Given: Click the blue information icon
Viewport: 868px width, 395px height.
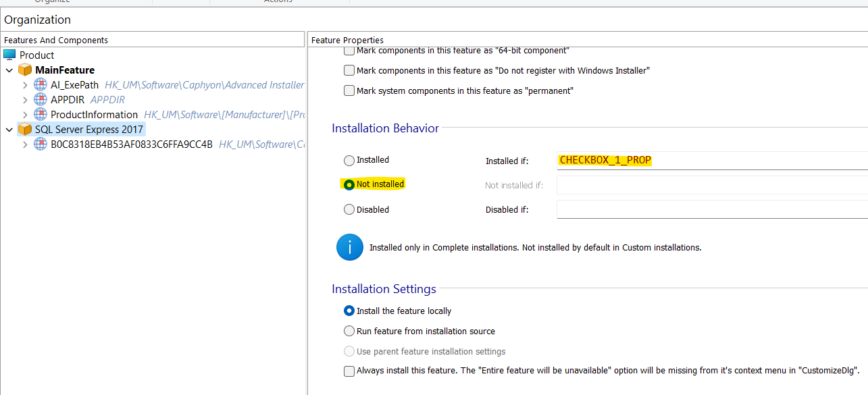Looking at the screenshot, I should coord(350,247).
